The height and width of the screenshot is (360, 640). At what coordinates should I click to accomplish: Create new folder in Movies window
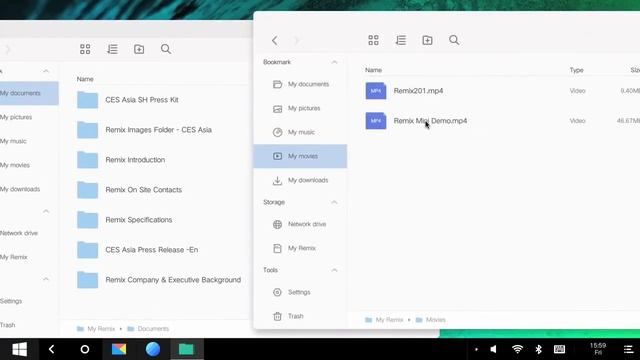point(427,40)
